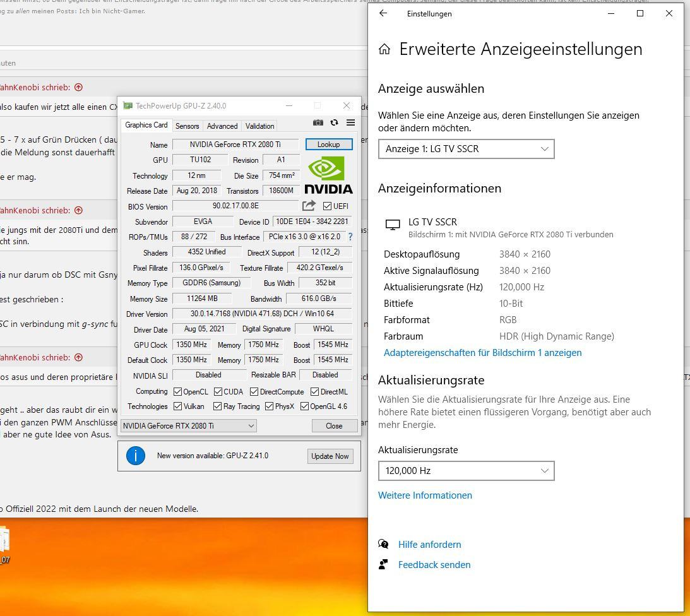Click the GPU name field NVIDIA GeForce RTX 2080 Ti

[x=235, y=145]
